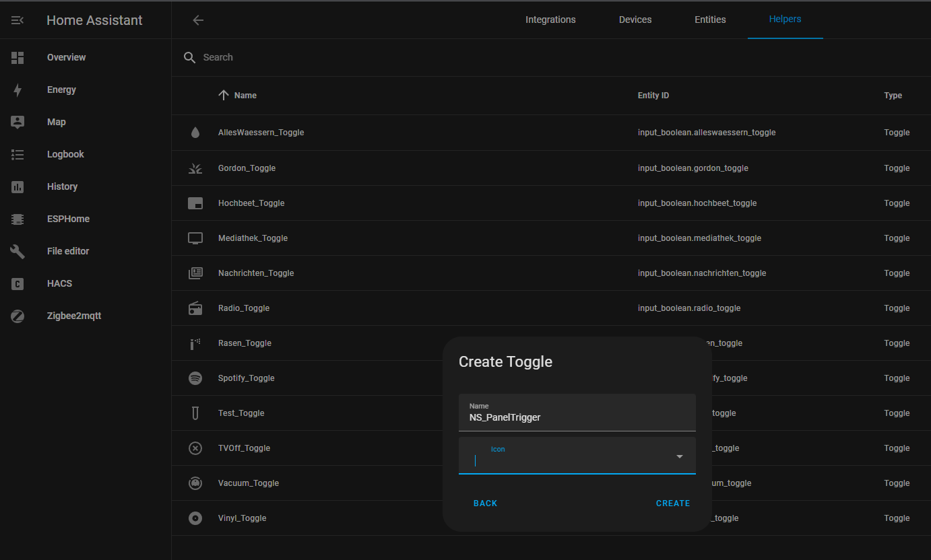
Task: Open the File editor wrench icon
Action: click(18, 251)
